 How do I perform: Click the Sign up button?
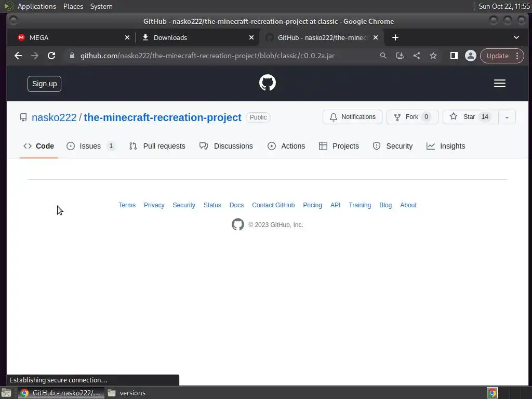(45, 84)
